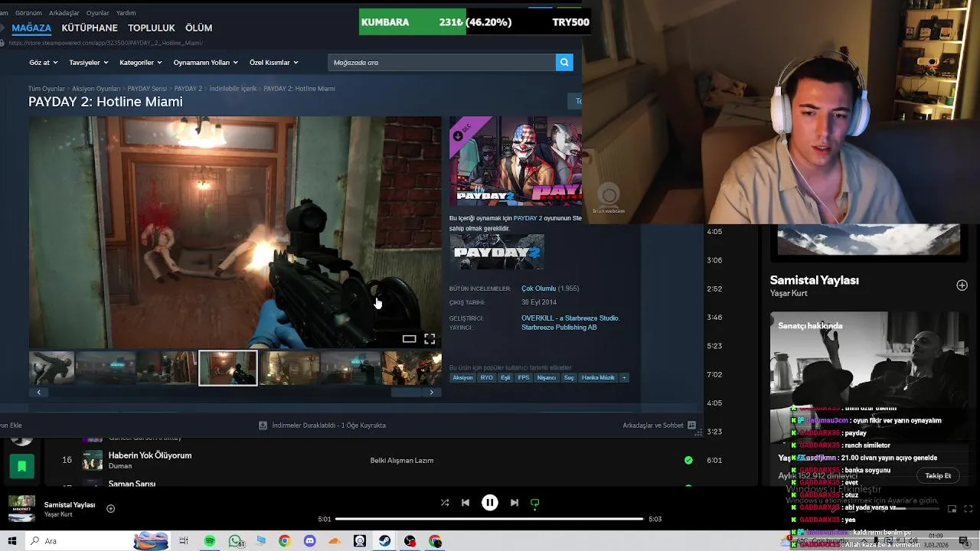The image size is (980, 551).
Task: Select the FPS tag
Action: tap(524, 377)
